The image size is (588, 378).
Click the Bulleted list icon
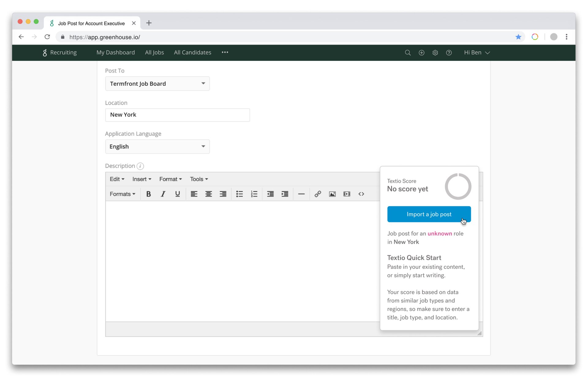point(239,194)
